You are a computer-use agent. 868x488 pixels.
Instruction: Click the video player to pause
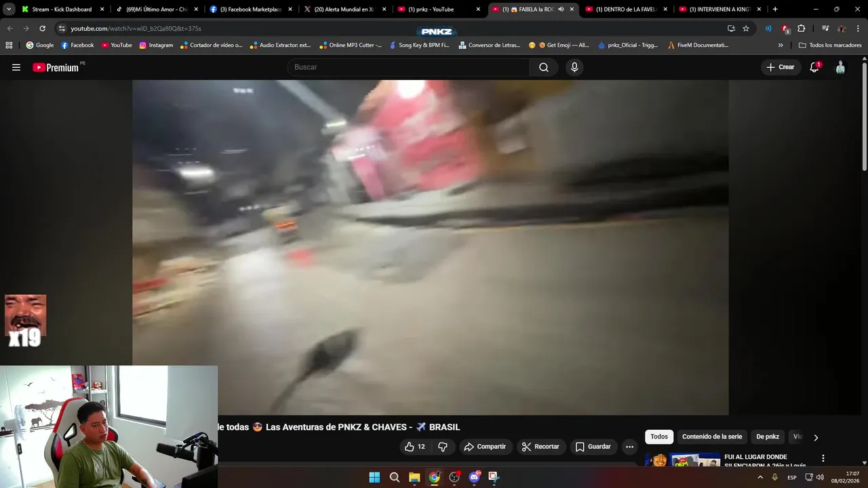click(x=430, y=247)
